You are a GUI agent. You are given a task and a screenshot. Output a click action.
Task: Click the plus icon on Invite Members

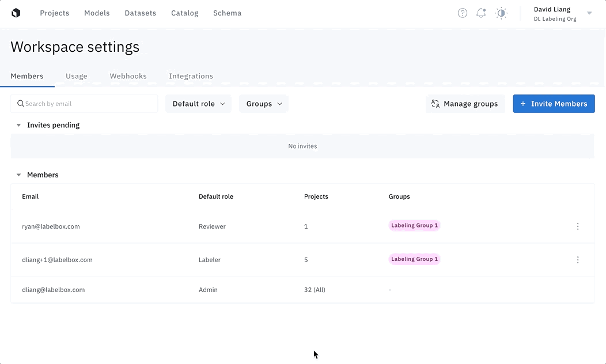coord(523,104)
